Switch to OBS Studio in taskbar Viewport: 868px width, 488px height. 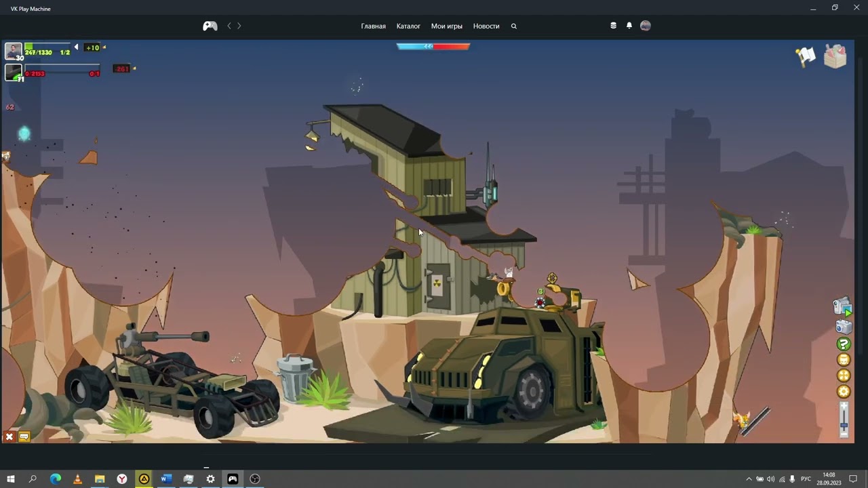click(x=255, y=479)
